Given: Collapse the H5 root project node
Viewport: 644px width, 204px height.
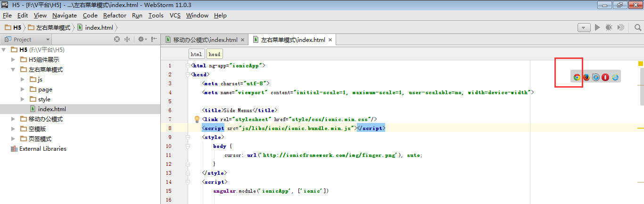Looking at the screenshot, I should pos(4,49).
